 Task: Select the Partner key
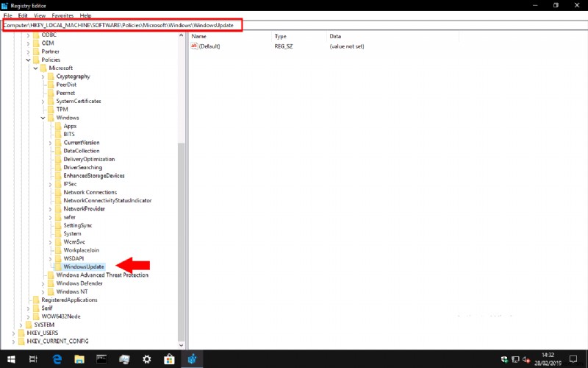[50, 52]
